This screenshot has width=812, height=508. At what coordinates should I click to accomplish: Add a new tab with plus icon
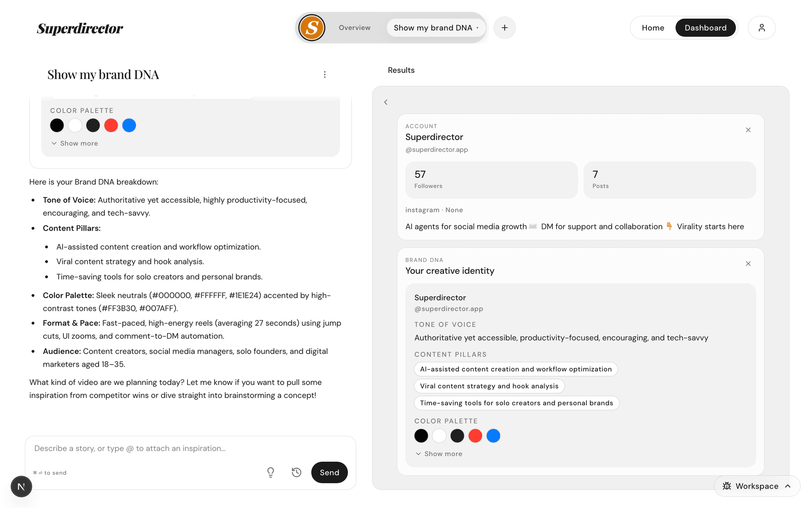click(x=504, y=28)
